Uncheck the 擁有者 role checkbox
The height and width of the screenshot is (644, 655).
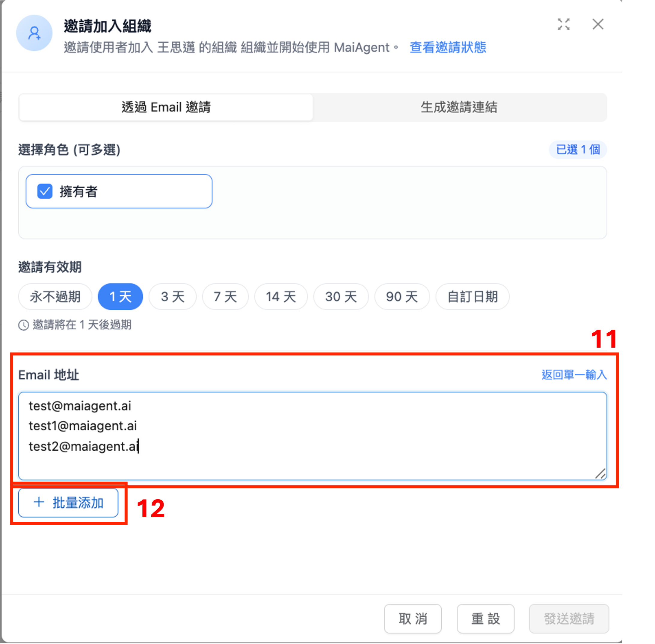[45, 191]
